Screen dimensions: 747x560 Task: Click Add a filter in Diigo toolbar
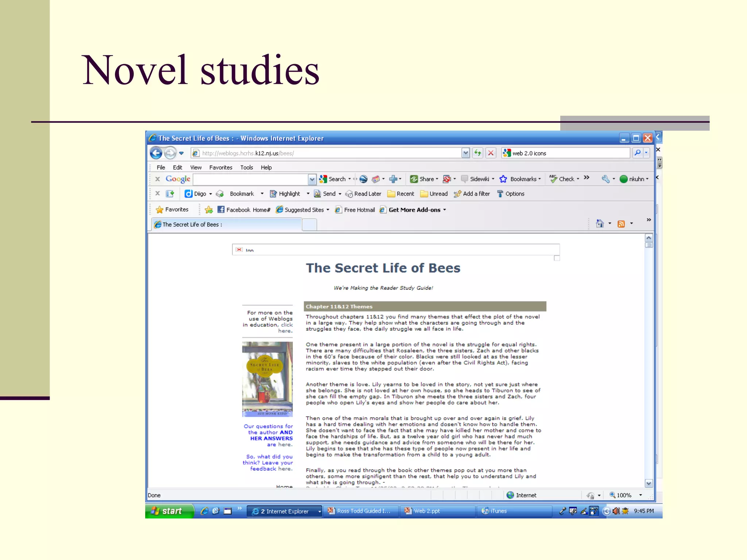coord(472,194)
